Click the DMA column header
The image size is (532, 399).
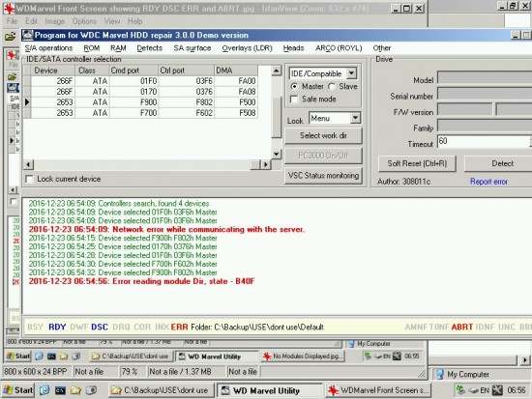click(x=236, y=71)
